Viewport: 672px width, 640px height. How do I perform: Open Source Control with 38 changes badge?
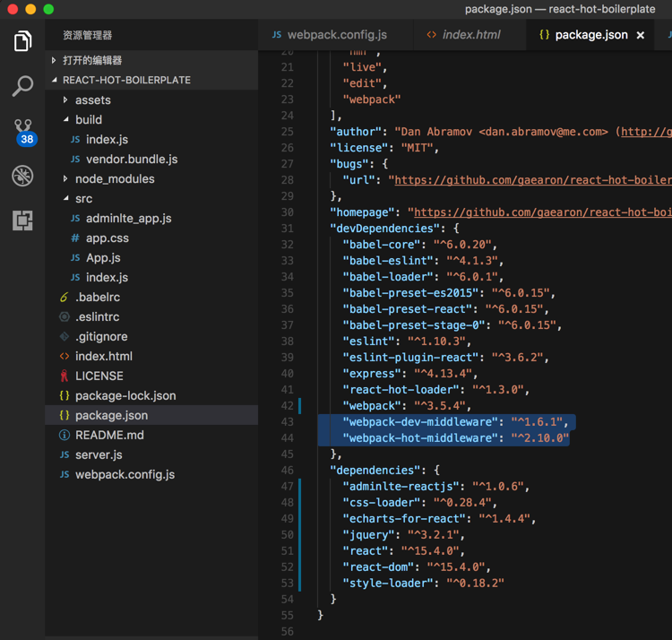point(22,131)
